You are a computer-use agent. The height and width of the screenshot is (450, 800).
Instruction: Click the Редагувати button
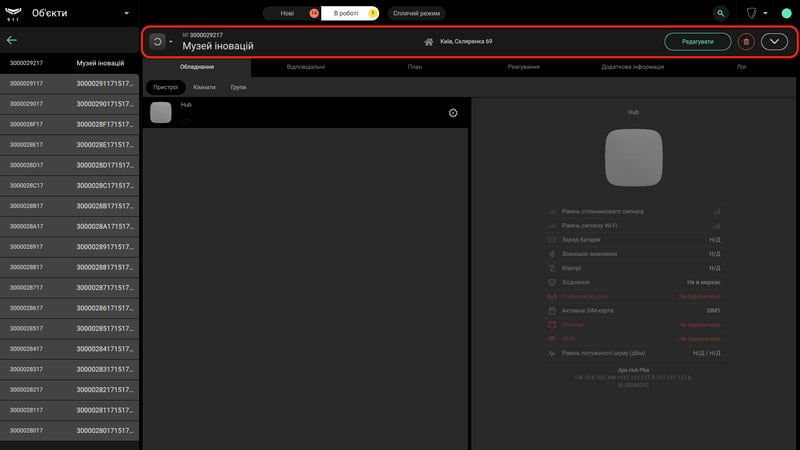pyautogui.click(x=697, y=42)
